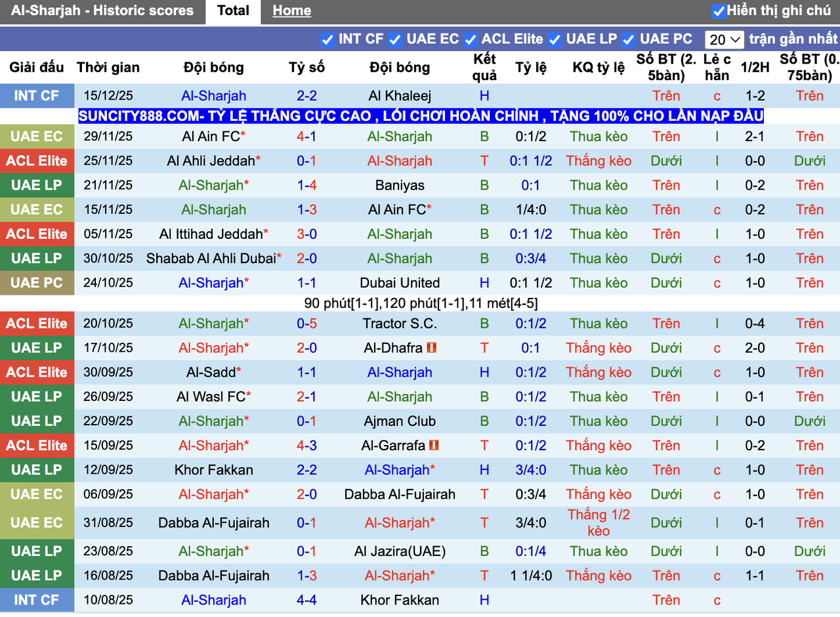Click Thắng 1/2 kèo result on 31/08/25

coord(598,523)
